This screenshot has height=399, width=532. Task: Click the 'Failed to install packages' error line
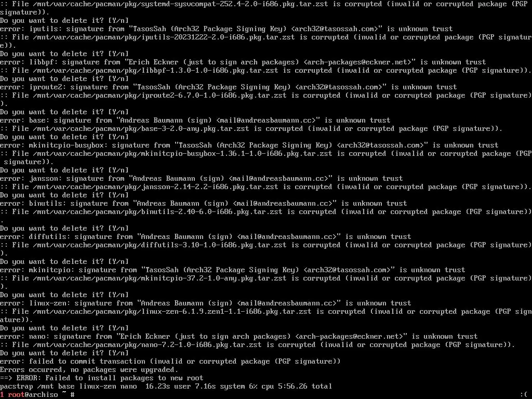pos(101,378)
